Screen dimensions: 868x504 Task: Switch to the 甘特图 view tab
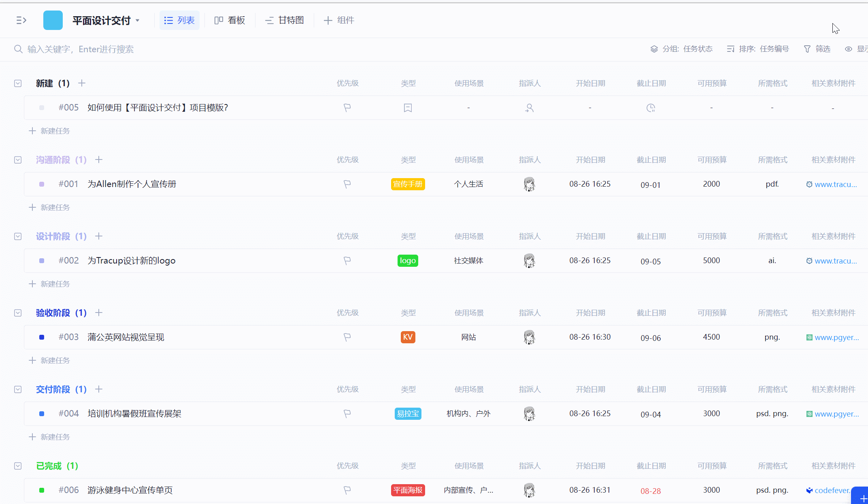[285, 20]
